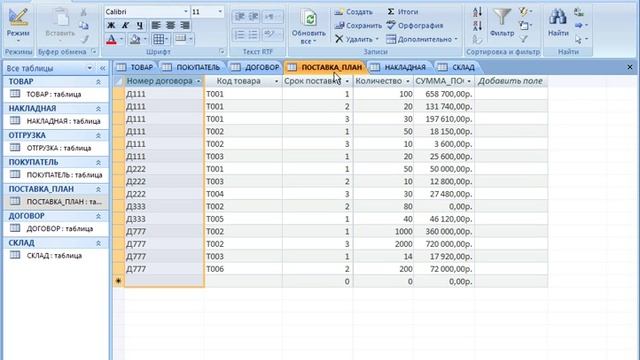This screenshot has width=640, height=360.
Task: Switch to the ДОГОВОР tab
Action: point(256,67)
